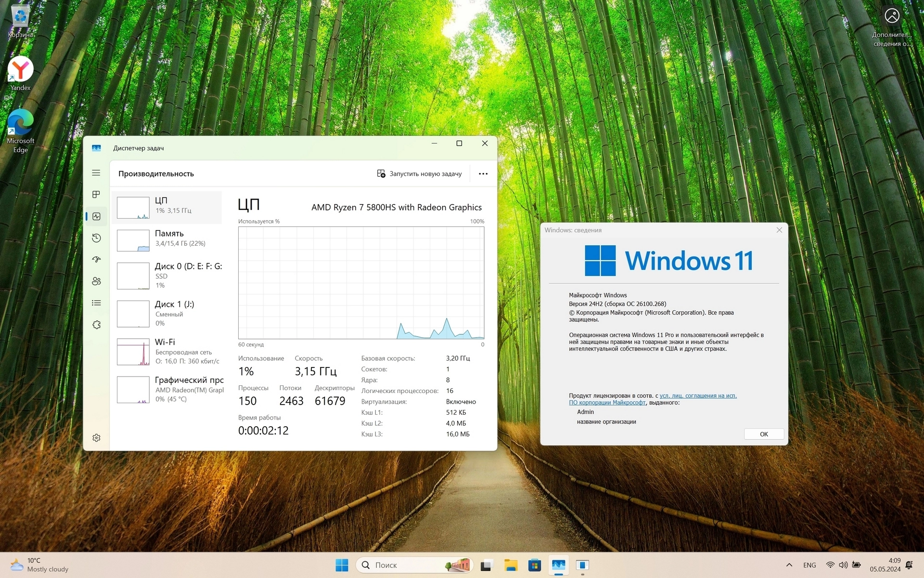
Task: Click three-dot more options menu
Action: click(483, 174)
